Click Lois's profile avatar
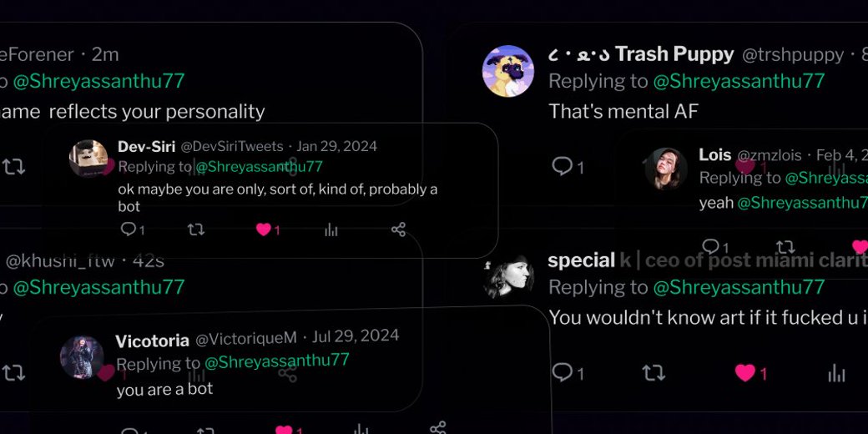868x434 pixels. (x=666, y=169)
